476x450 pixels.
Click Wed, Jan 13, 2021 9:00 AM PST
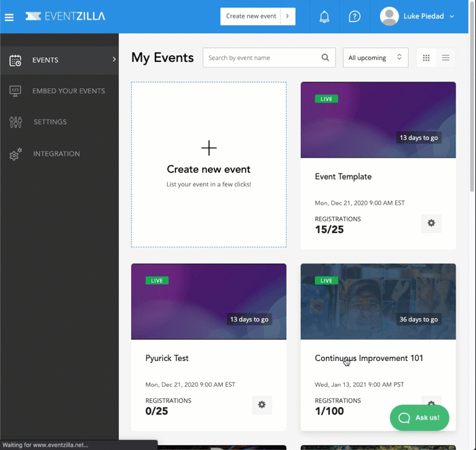[359, 385]
